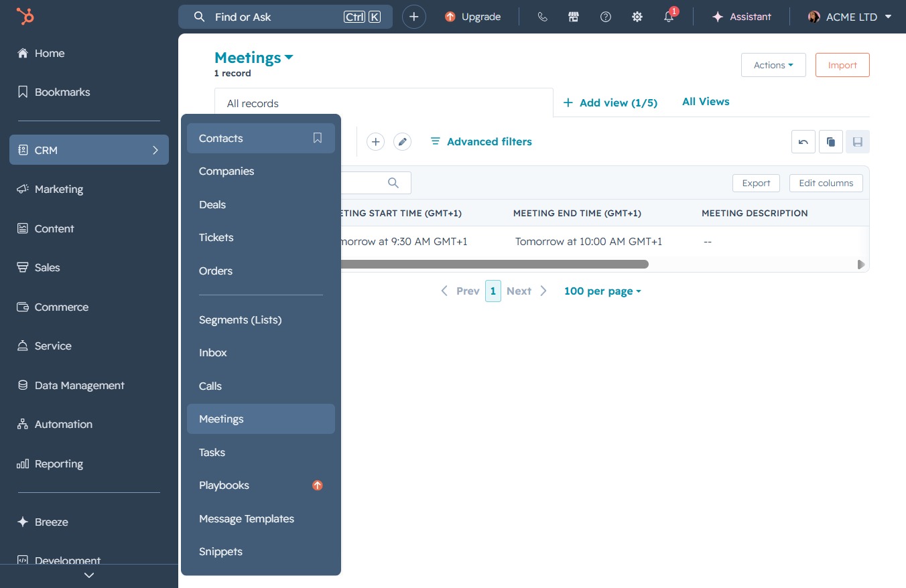Open the quick create plus button

pyautogui.click(x=414, y=17)
